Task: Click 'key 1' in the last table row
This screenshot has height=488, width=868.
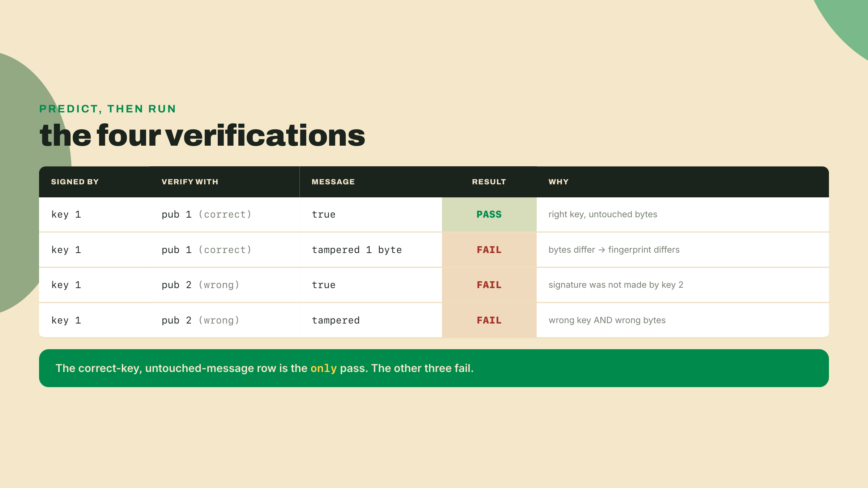Action: pos(66,320)
